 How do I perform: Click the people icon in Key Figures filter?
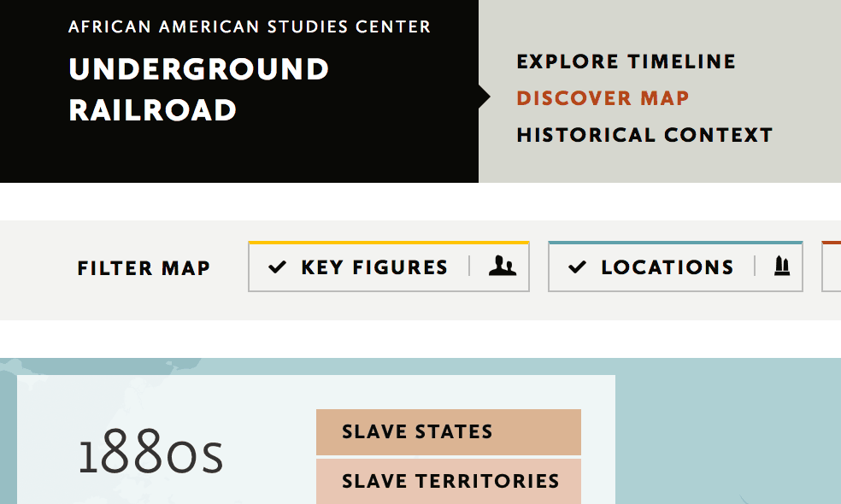pyautogui.click(x=503, y=267)
